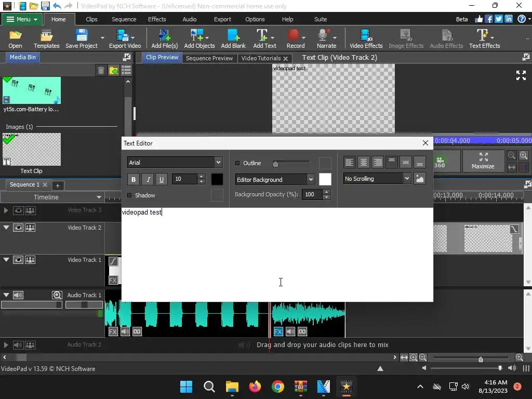Click the Maximize button
Screen dimensions: 532x399
click(483, 161)
